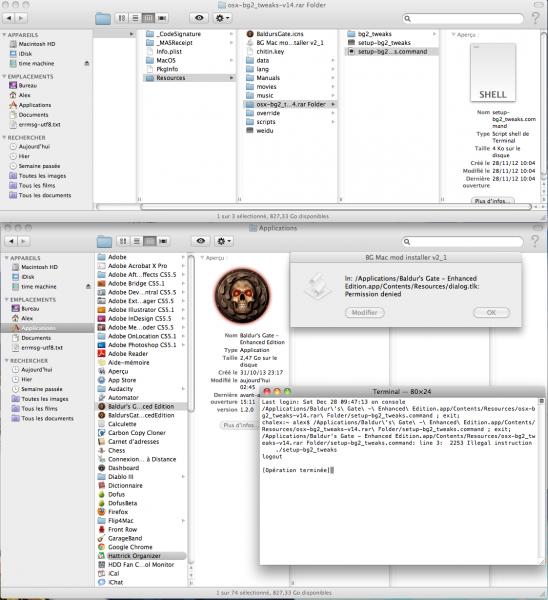
Task: Collapse RECHERCHER section in top Finder sidebar
Action: click(4, 137)
